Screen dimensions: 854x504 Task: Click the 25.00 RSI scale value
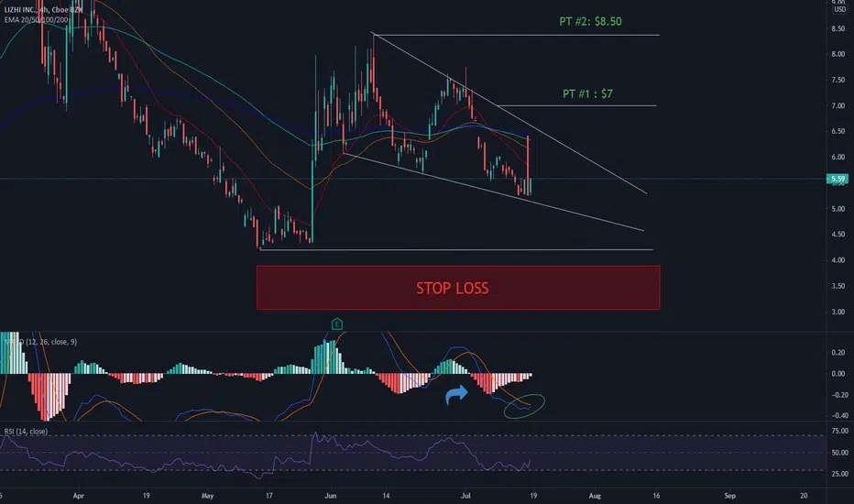coord(840,474)
